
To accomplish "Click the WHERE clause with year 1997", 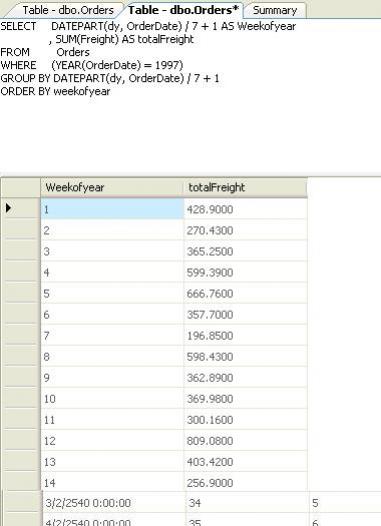I will (92, 65).
